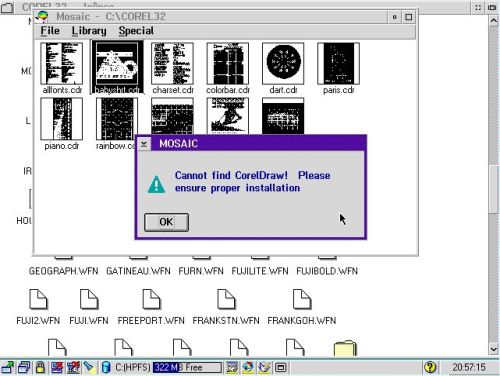Click the yellow question mark help icon
Image resolution: width=500 pixels, height=376 pixels.
coord(430,367)
